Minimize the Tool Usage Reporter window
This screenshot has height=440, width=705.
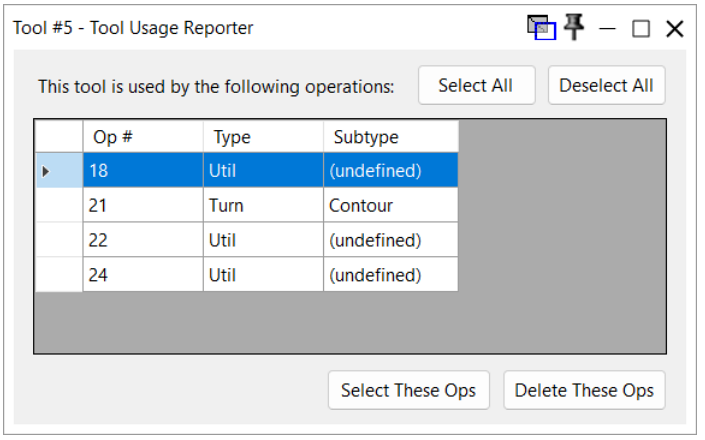607,29
